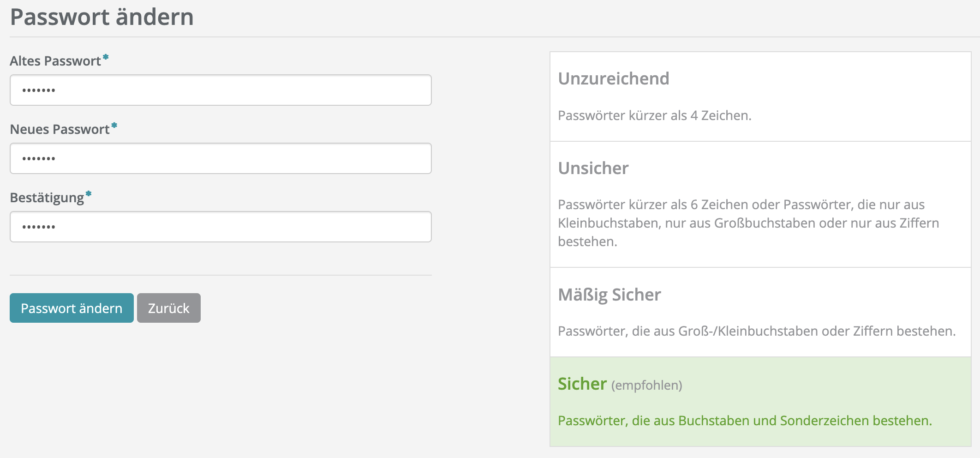This screenshot has width=980, height=458.
Task: Click the Altes Passwort input field
Action: [x=221, y=90]
